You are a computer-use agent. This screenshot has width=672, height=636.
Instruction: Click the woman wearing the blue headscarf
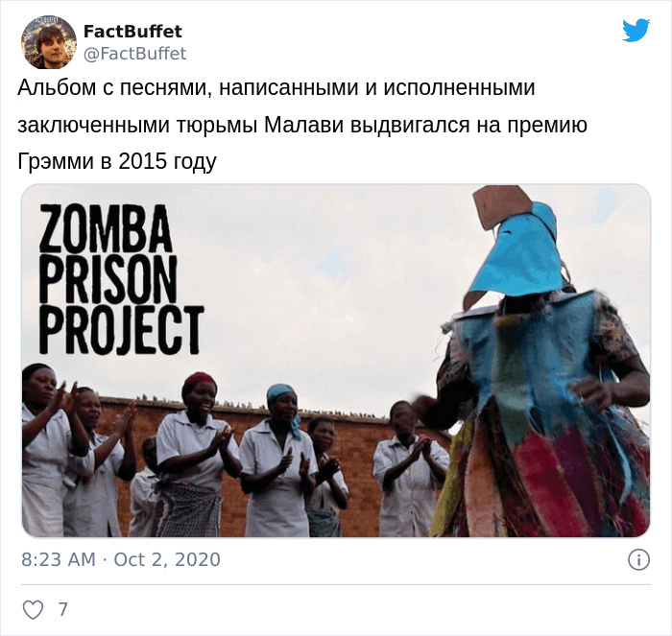pyautogui.click(x=279, y=460)
